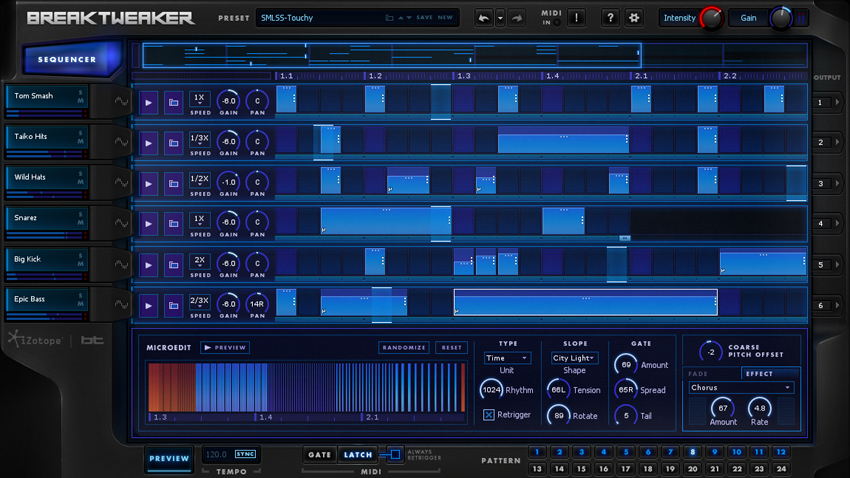The height and width of the screenshot is (478, 850).
Task: Enable LATCH MIDI mode
Action: click(358, 455)
